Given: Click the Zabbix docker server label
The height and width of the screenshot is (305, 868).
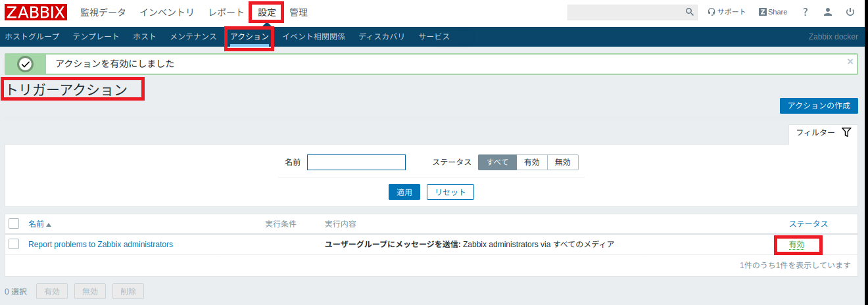Looking at the screenshot, I should [833, 37].
